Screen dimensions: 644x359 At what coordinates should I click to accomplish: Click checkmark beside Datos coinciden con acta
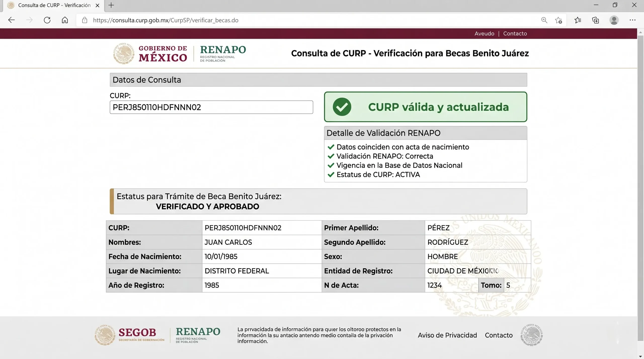point(331,147)
